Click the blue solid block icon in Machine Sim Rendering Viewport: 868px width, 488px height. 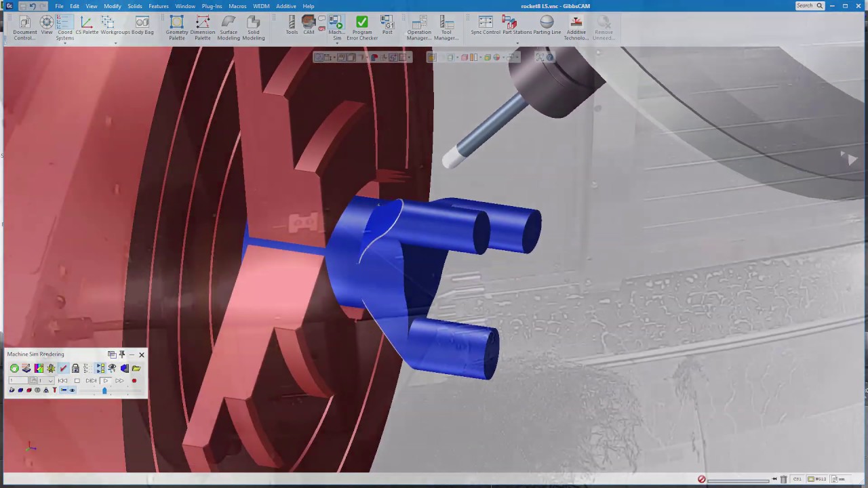click(124, 368)
